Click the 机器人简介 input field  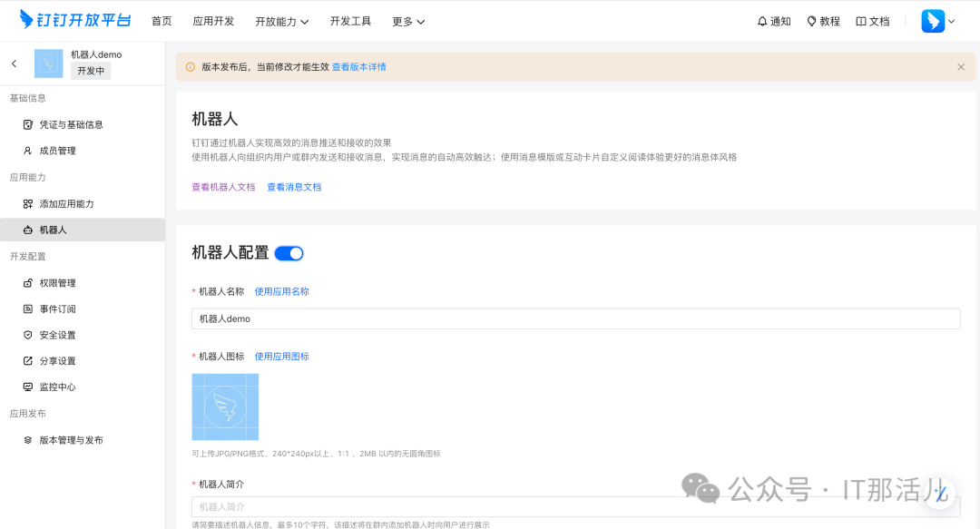pos(575,506)
